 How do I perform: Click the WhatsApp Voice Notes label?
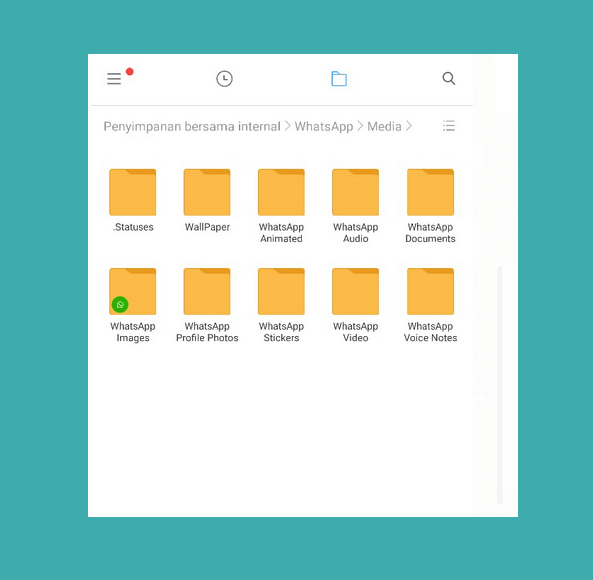tap(430, 332)
